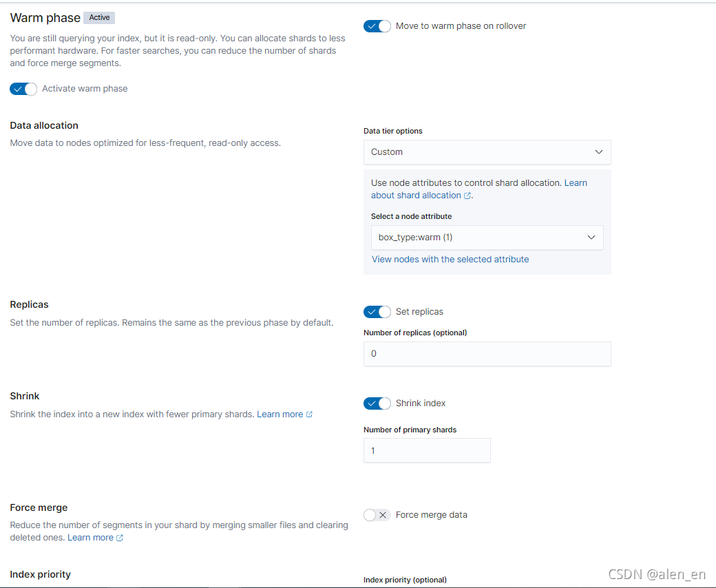Click the Warm phase heading
716x588 pixels.
pos(45,18)
